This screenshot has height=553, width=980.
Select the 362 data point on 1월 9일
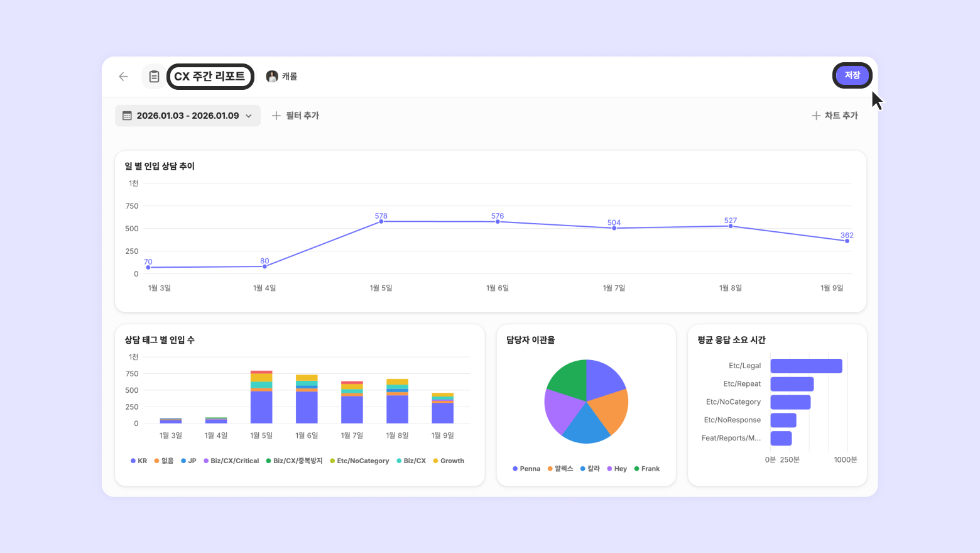click(847, 241)
